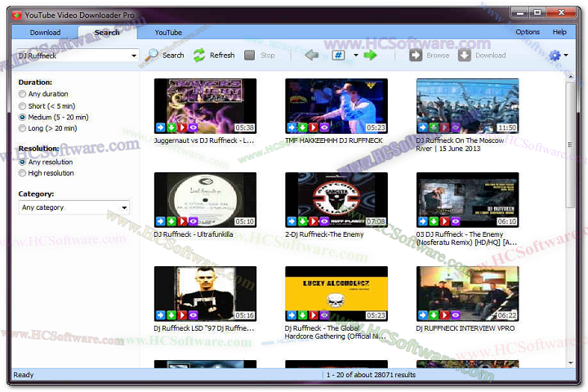Select Any resolution radio button

[x=23, y=162]
